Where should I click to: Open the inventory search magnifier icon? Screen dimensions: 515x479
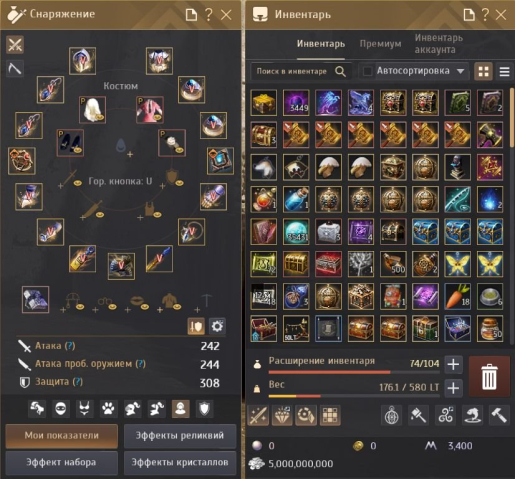340,71
